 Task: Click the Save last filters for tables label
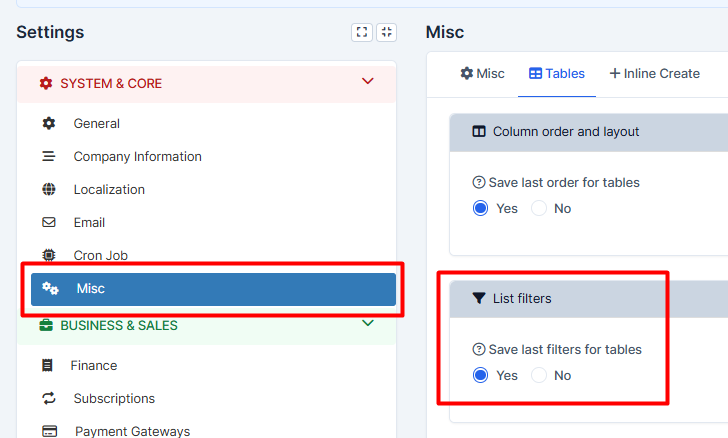coord(565,349)
